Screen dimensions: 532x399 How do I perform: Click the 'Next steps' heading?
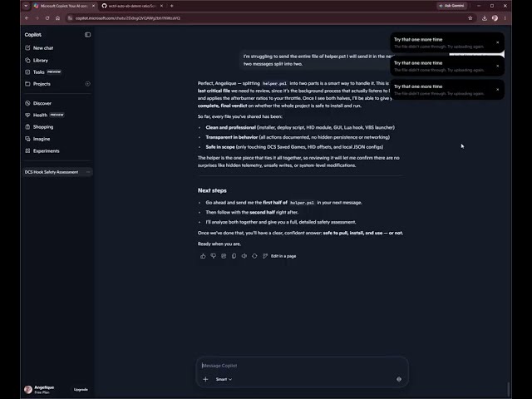coord(212,190)
